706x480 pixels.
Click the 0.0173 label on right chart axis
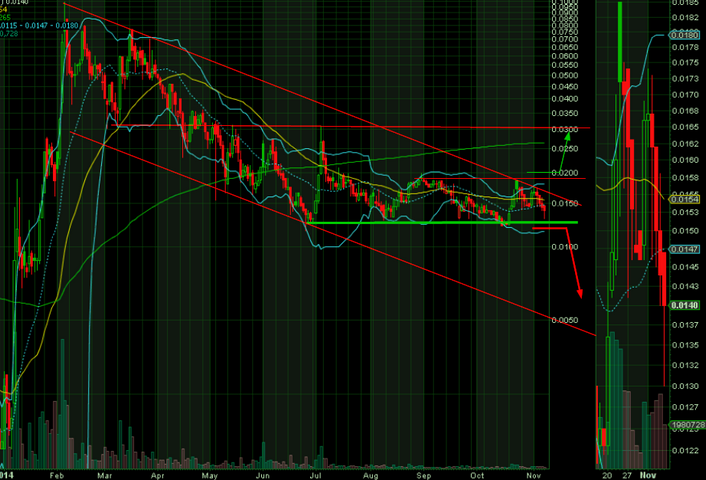click(x=685, y=78)
